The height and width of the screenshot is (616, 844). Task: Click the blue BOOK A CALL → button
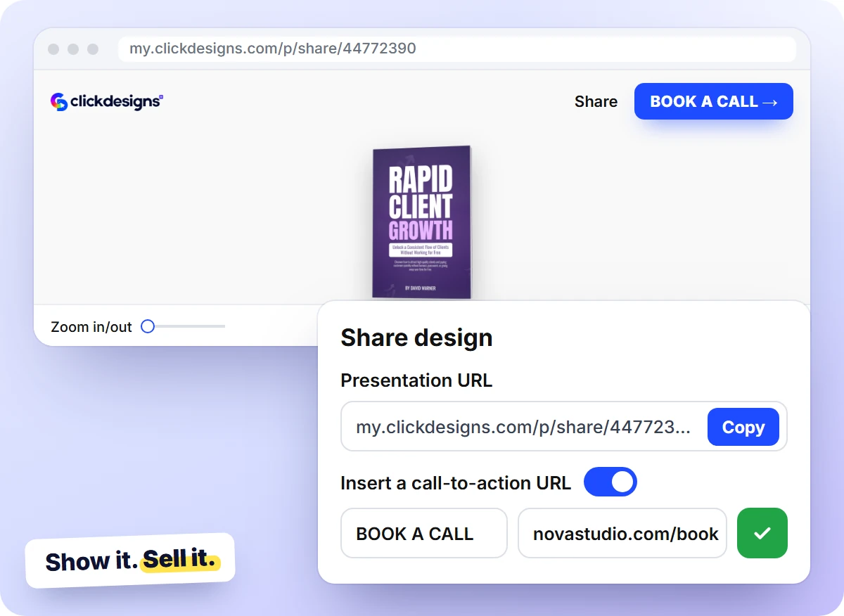pyautogui.click(x=714, y=101)
